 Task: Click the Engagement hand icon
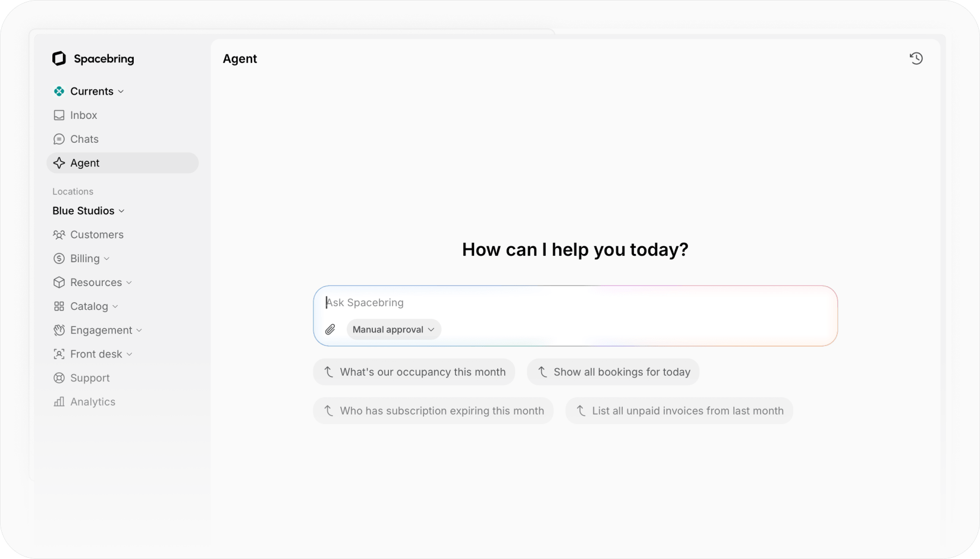59,330
